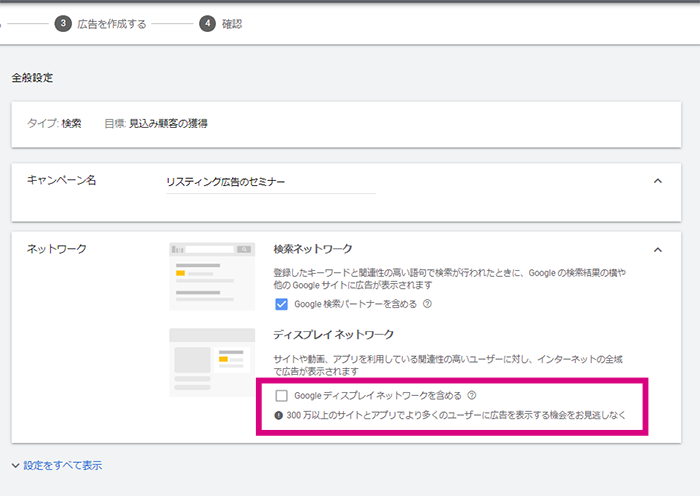Click ディスプレイネットワーク heading
Viewport: 700px width, 496px height.
tap(333, 334)
